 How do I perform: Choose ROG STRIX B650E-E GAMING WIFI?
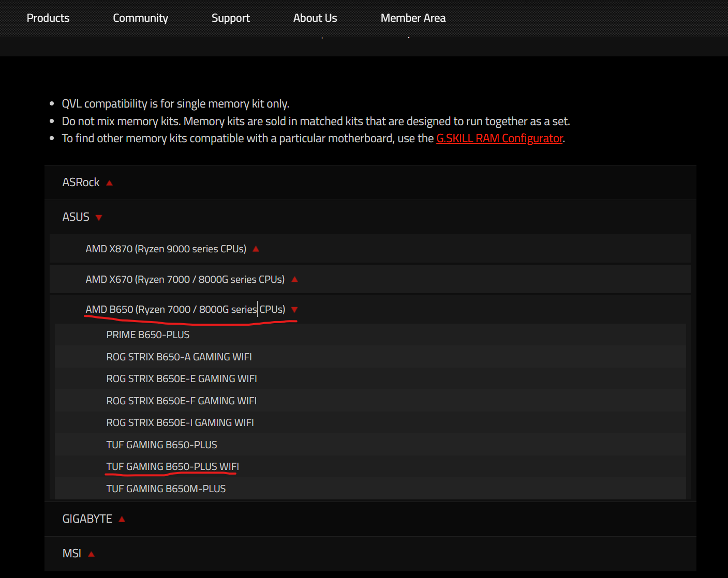click(182, 379)
